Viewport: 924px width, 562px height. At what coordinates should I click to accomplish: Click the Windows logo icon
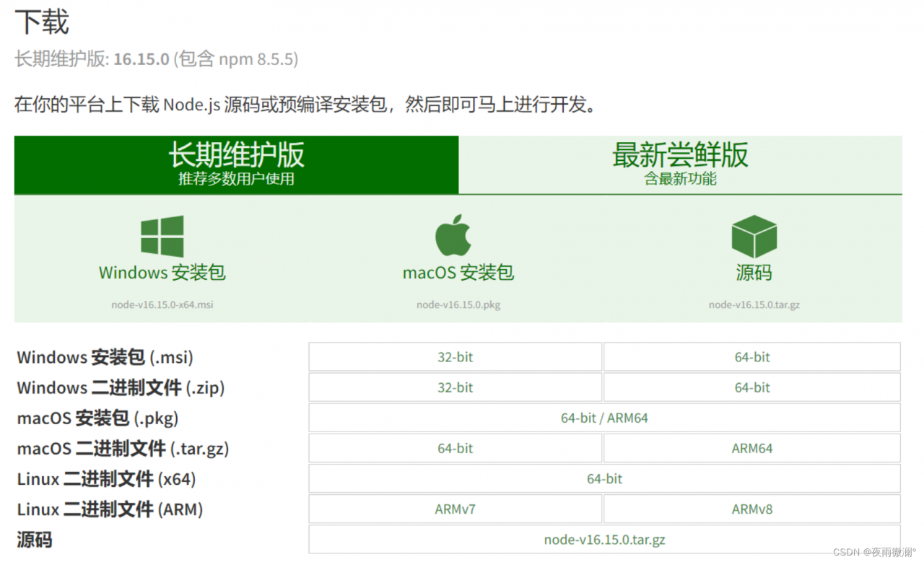pos(162,236)
